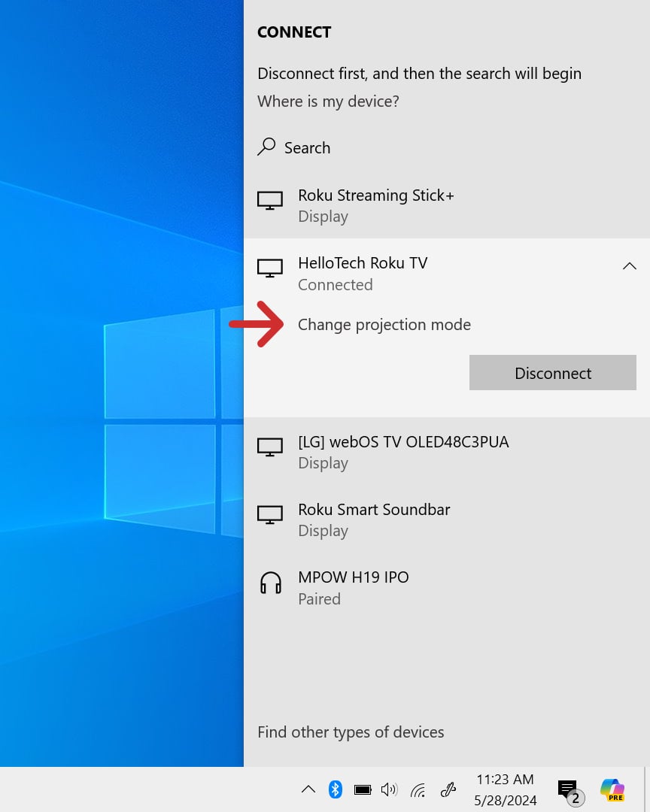
Task: Open the volume speaker icon
Action: [389, 789]
